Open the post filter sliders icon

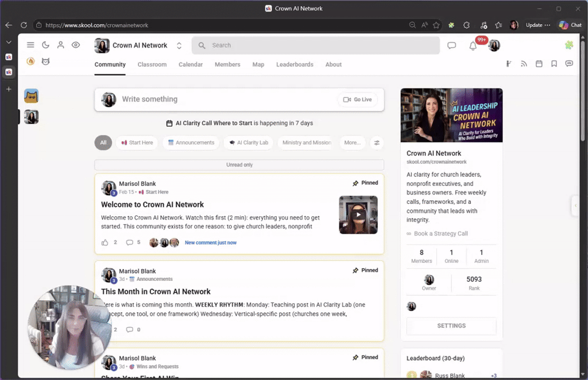[377, 143]
